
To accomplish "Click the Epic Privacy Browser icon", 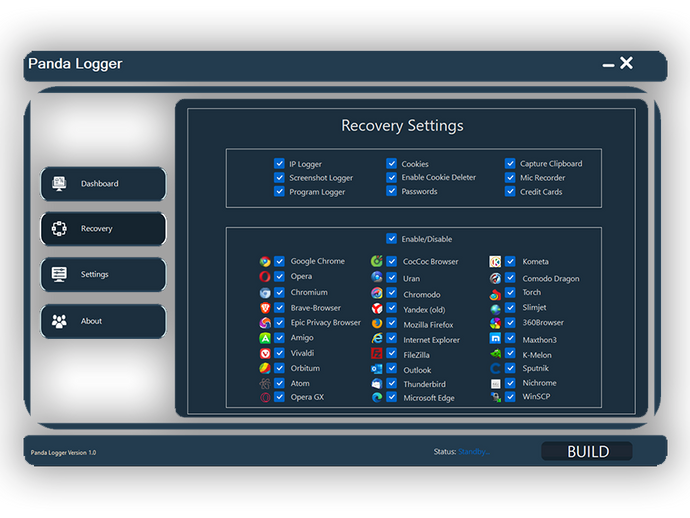I will click(x=265, y=323).
